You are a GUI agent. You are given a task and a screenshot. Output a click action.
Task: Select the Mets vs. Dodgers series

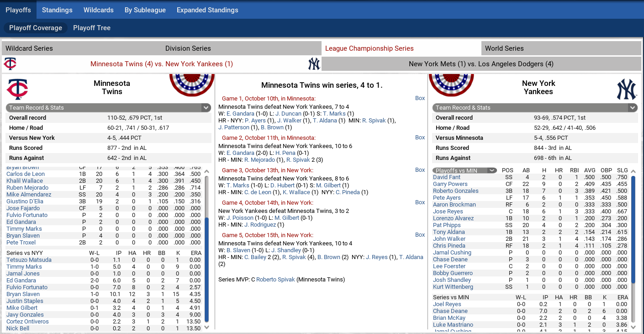[x=481, y=64]
